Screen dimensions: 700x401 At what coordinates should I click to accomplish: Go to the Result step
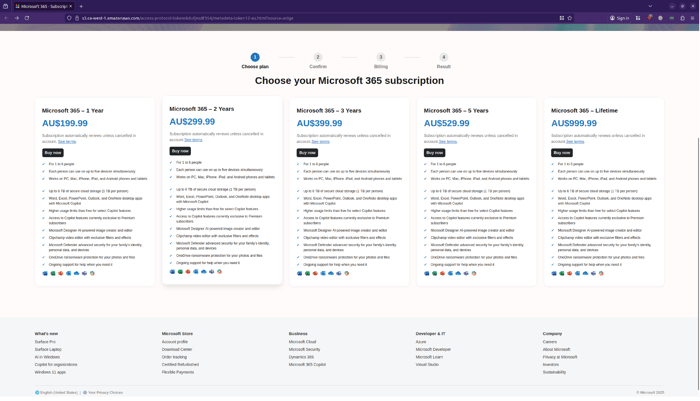(444, 61)
